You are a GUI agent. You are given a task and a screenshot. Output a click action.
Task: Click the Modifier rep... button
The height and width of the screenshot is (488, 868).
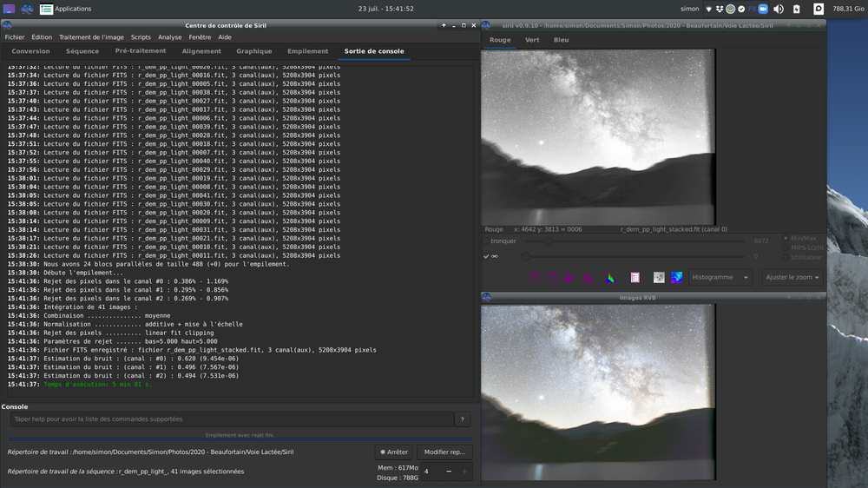444,452
